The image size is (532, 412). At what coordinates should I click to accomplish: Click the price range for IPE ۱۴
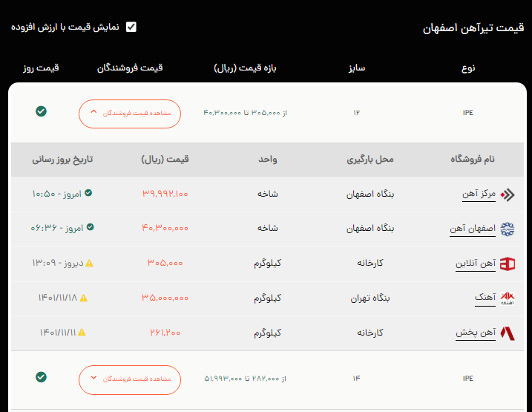[245, 379]
